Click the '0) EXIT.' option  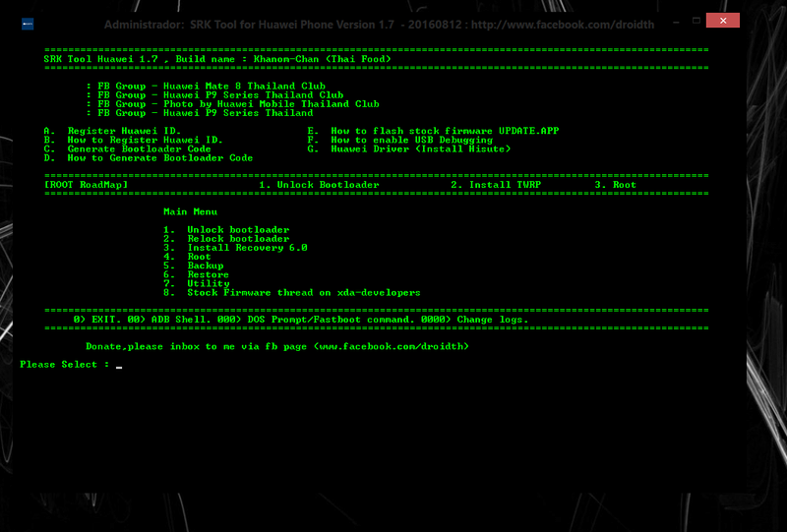coord(97,320)
